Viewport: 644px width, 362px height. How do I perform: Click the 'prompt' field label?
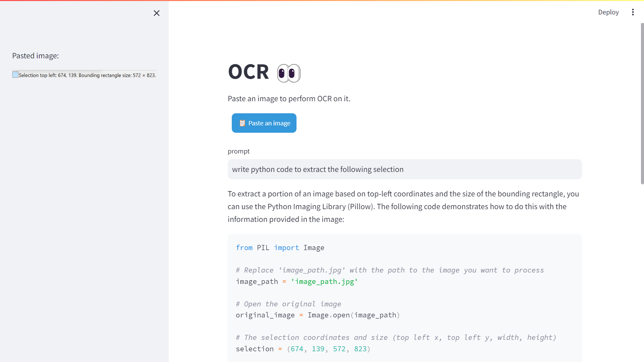pos(238,151)
